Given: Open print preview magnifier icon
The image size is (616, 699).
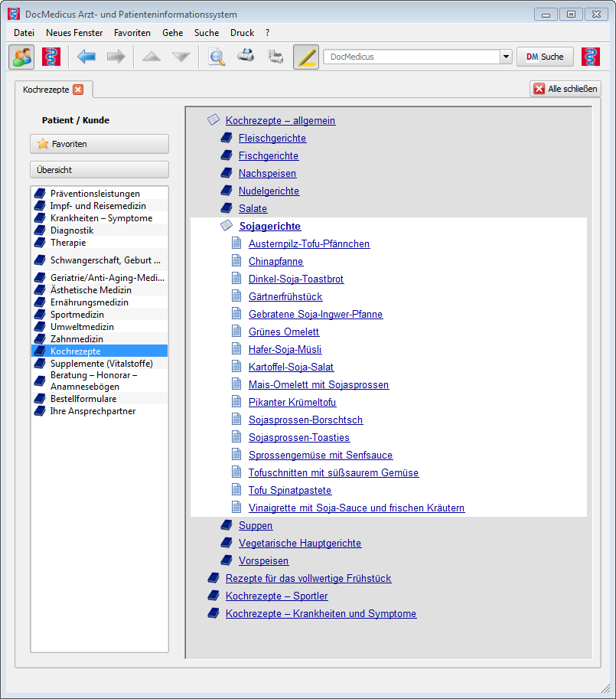Looking at the screenshot, I should pyautogui.click(x=217, y=57).
